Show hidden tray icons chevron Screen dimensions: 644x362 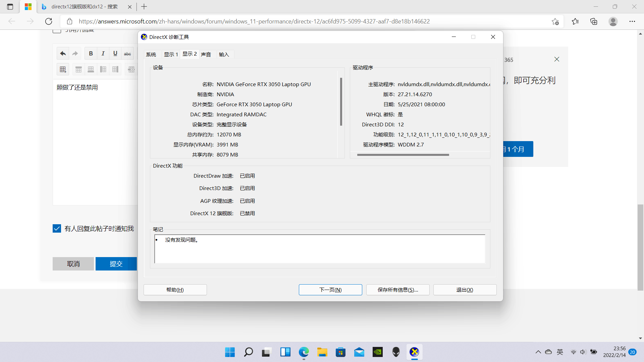coord(538,352)
